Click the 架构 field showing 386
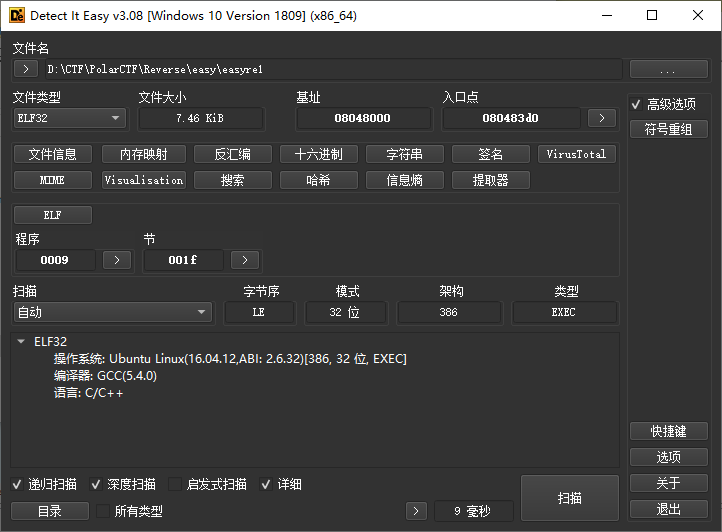 click(x=448, y=312)
